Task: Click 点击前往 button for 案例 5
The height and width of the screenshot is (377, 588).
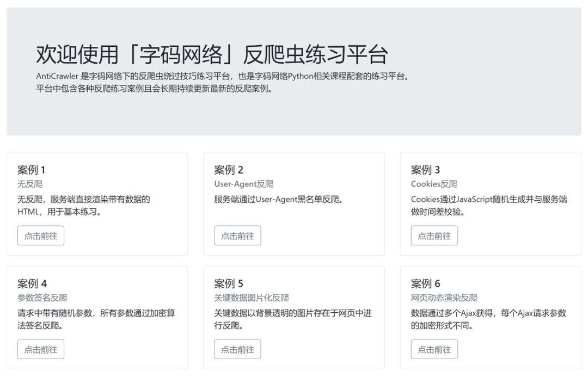Action: tap(237, 349)
